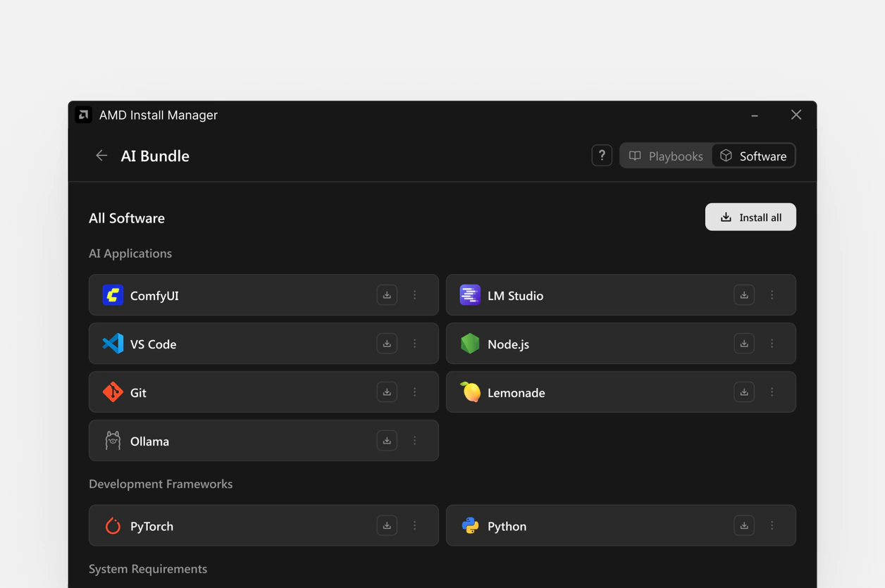Click the All Software heading
Viewport: 885px width, 588px height.
click(x=127, y=218)
